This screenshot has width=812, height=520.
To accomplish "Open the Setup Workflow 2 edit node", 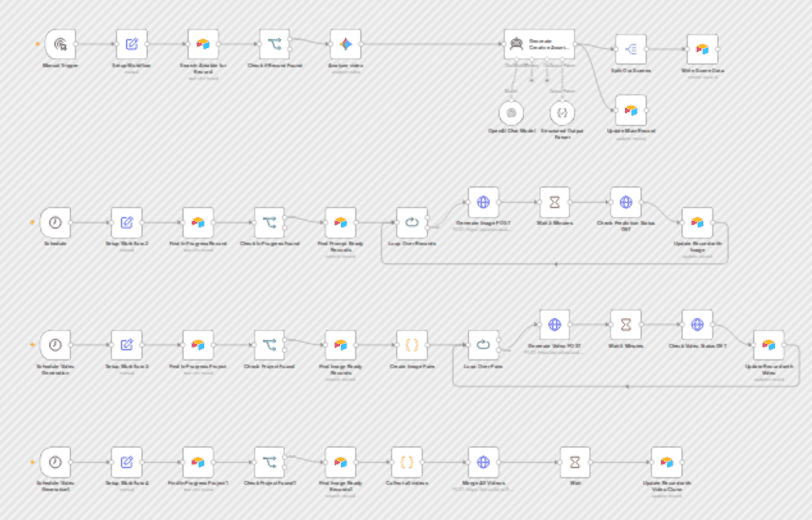I will click(x=127, y=222).
